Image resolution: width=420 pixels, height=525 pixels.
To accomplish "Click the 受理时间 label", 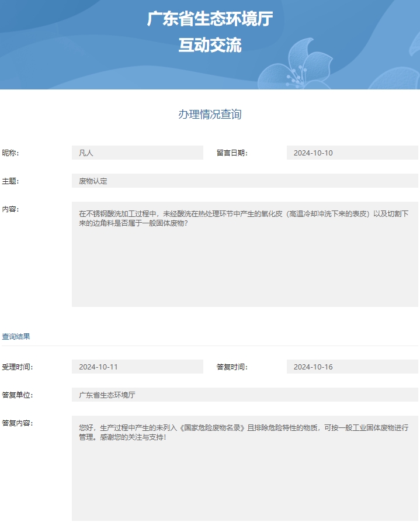I will click(18, 367).
